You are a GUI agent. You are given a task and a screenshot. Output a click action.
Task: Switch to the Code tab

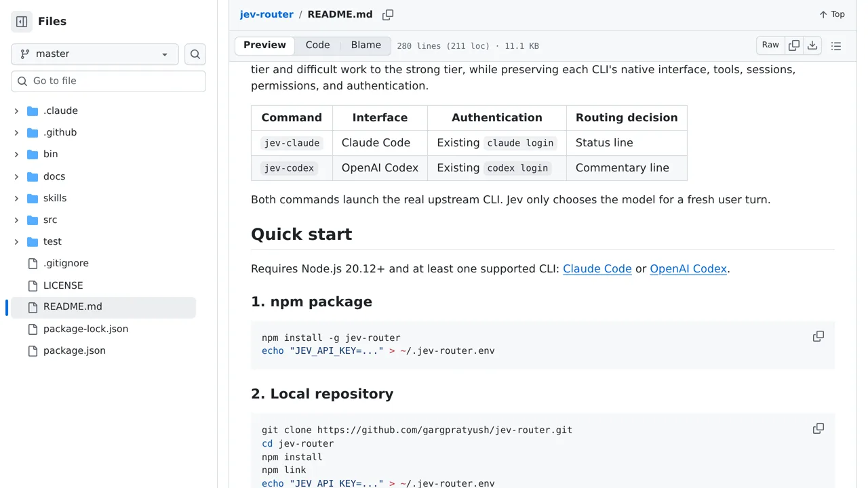(x=317, y=45)
